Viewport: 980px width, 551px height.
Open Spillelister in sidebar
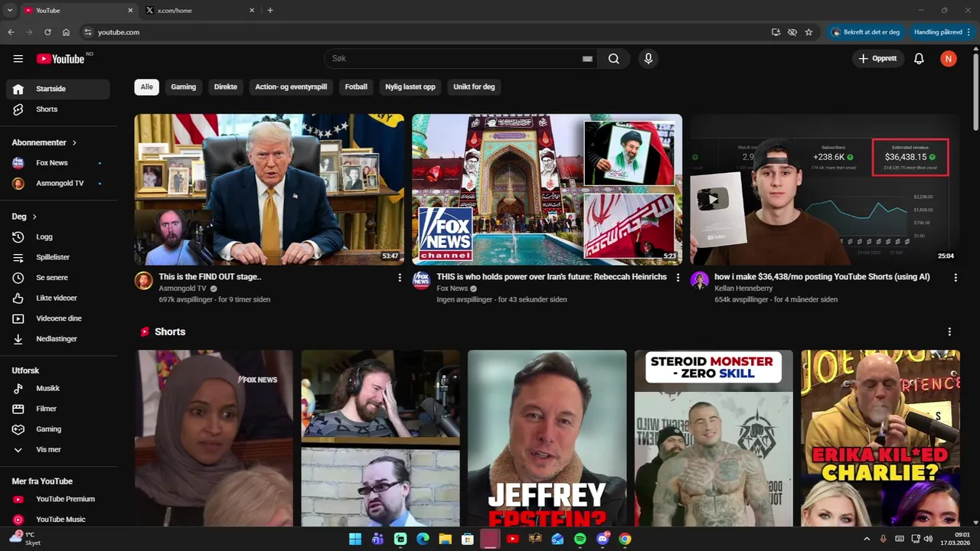click(58, 257)
